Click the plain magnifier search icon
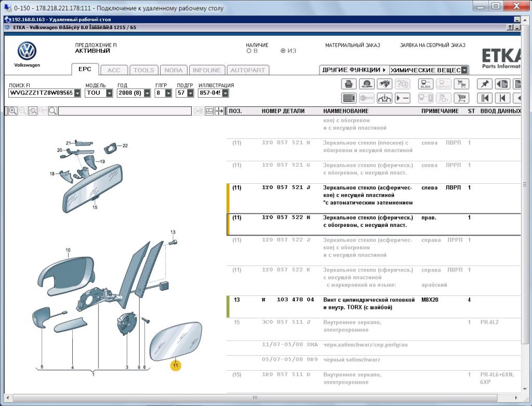The image size is (532, 406). 52,111
